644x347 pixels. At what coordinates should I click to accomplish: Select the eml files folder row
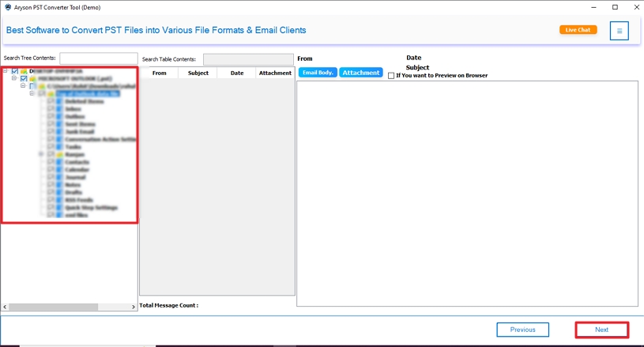coord(77,215)
